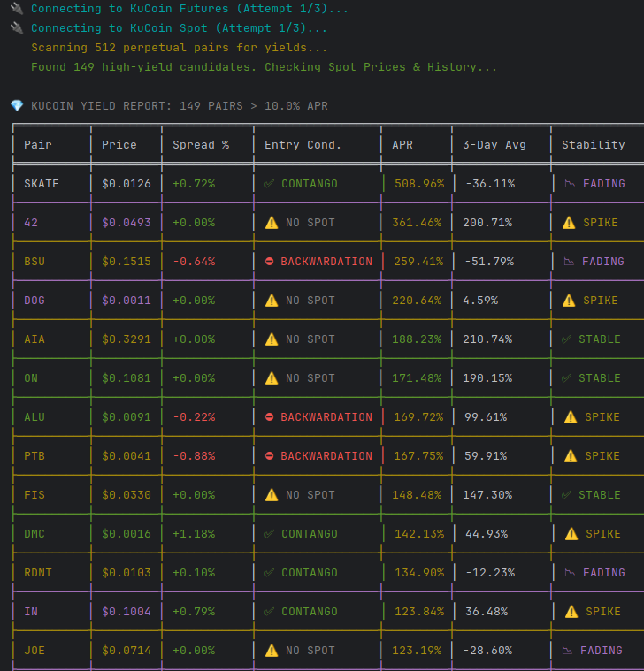Click 'Scanning 512 perpetual pairs for yields...' line
The height and width of the screenshot is (671, 644).
[179, 48]
